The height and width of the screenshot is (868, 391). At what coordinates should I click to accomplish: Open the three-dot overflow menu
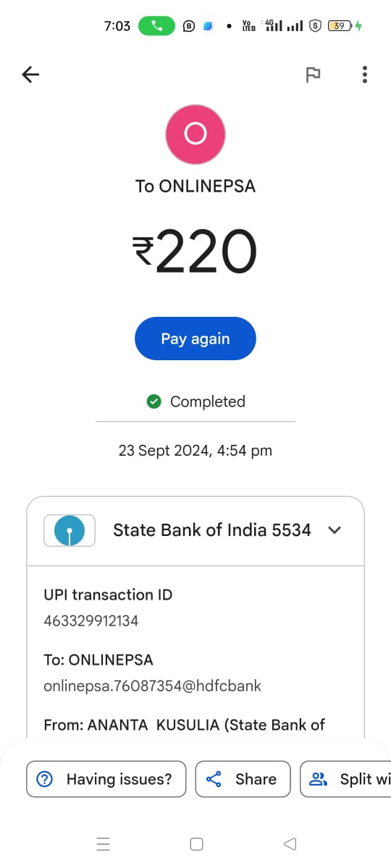tap(364, 75)
